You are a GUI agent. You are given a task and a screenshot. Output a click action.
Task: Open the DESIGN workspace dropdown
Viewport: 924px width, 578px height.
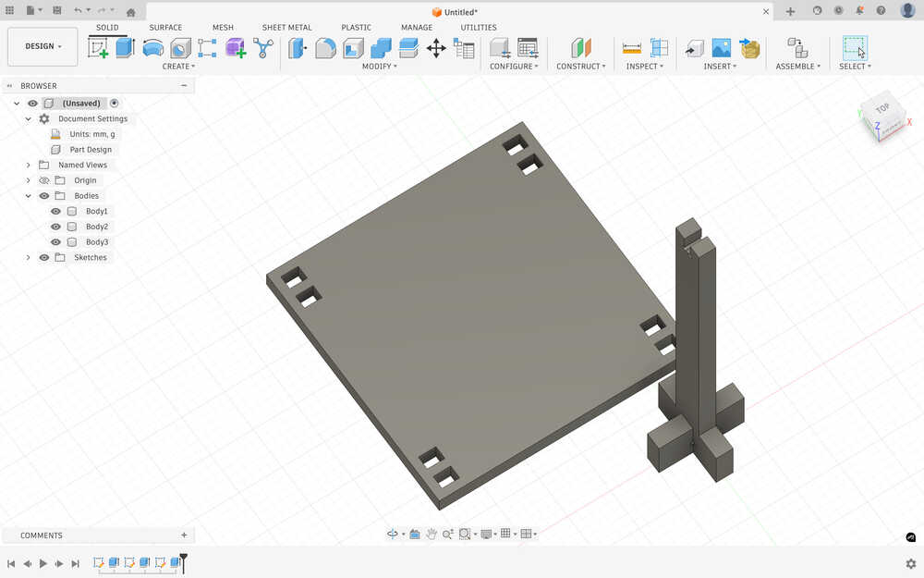point(43,46)
